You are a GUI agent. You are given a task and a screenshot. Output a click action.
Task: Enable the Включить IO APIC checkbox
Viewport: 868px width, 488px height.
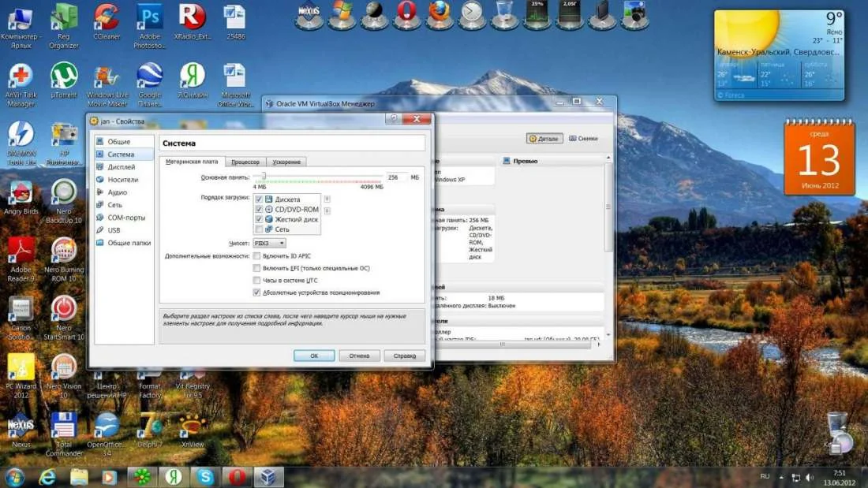tap(256, 256)
